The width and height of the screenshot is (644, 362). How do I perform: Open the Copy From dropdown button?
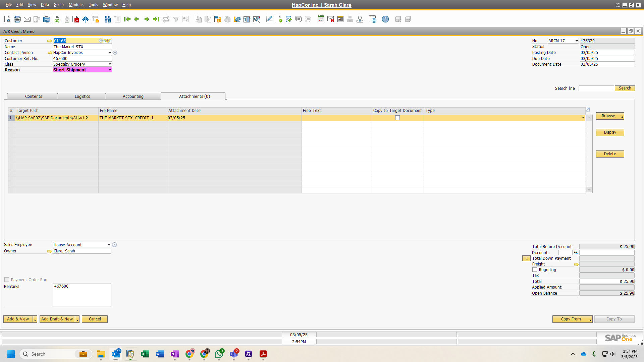pyautogui.click(x=572, y=319)
